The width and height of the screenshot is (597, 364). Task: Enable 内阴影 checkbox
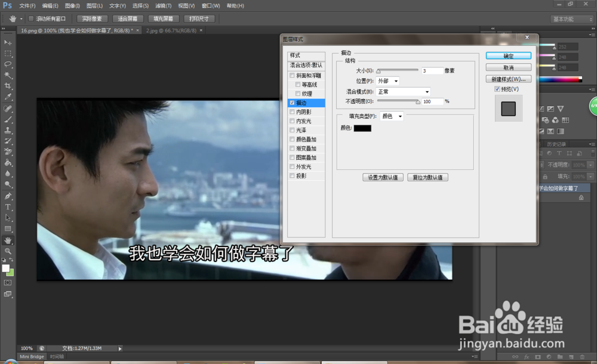pos(292,112)
